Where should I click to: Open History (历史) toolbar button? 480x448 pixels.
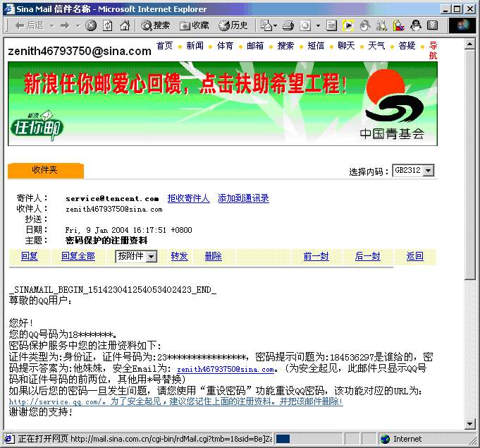pos(233,25)
